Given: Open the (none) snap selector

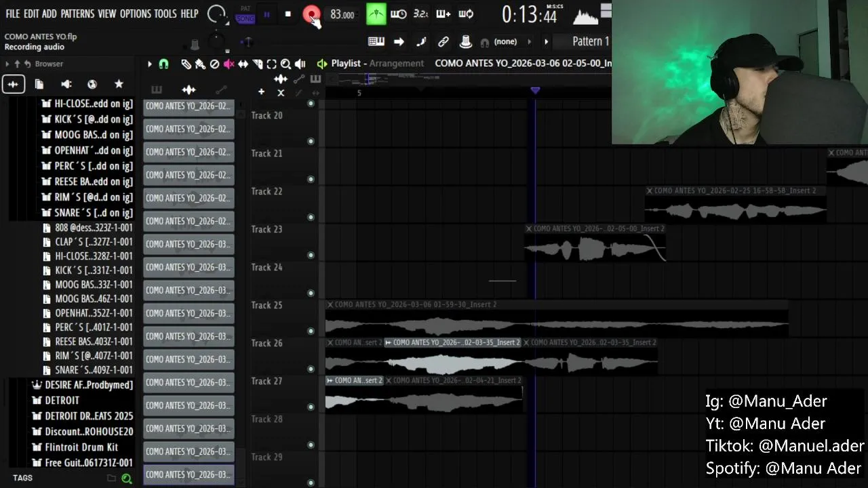Looking at the screenshot, I should [505, 42].
